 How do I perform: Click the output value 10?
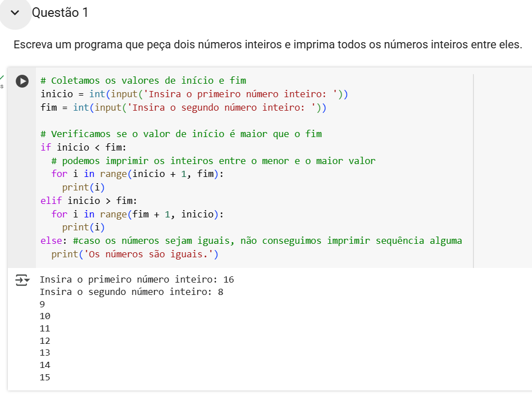[45, 316]
